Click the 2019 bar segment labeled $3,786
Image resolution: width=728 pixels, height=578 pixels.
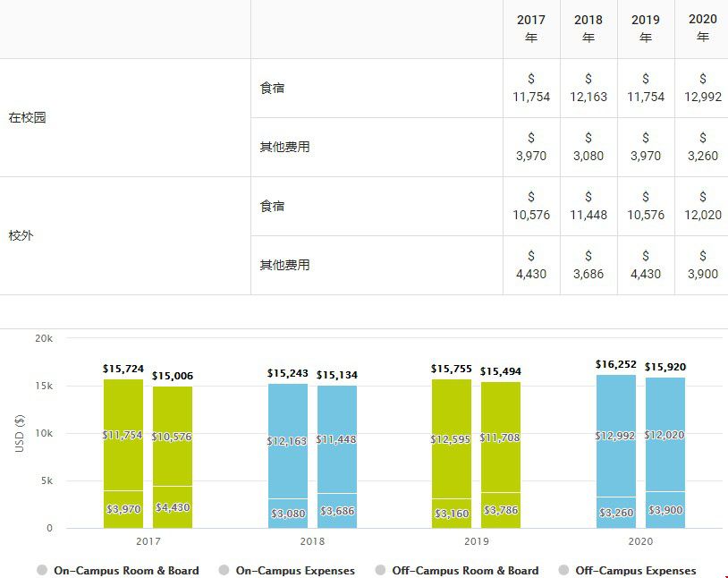(x=501, y=510)
